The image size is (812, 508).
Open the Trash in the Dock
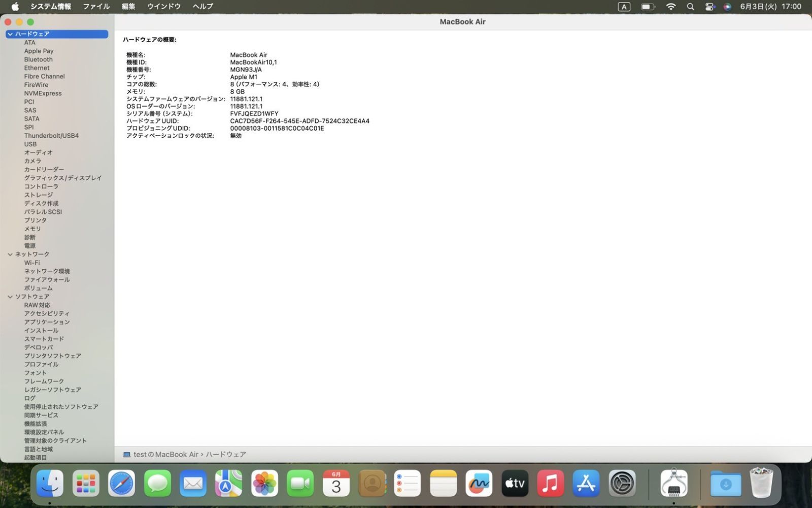pos(761,483)
